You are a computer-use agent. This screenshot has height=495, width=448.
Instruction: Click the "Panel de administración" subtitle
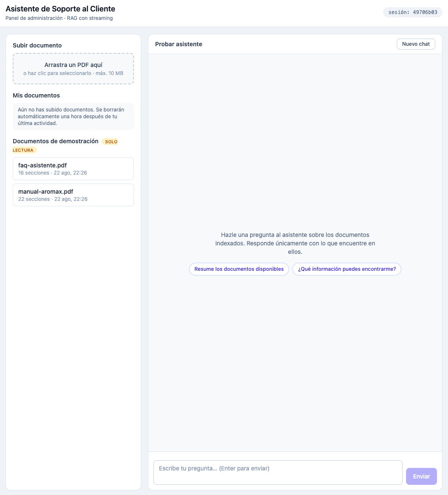[x=34, y=18]
